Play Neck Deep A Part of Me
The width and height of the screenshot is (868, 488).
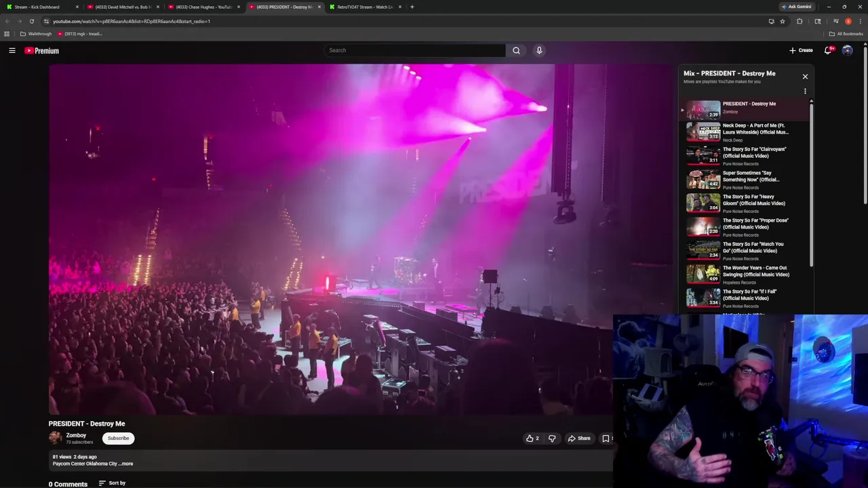point(745,132)
